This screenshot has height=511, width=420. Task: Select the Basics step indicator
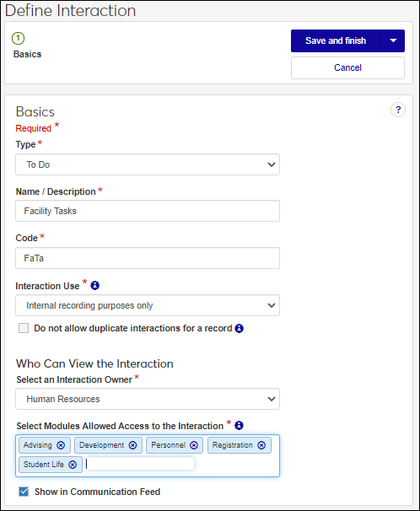click(x=19, y=39)
